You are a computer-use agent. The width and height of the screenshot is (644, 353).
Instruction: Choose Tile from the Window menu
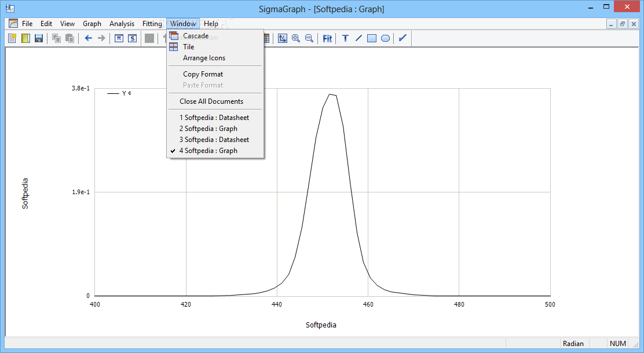point(215,47)
